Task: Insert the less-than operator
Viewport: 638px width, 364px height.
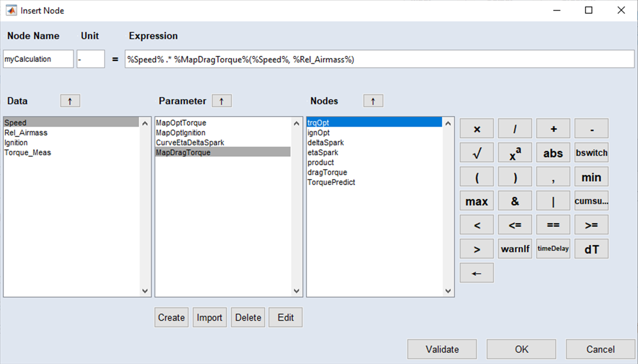Action: point(477,225)
